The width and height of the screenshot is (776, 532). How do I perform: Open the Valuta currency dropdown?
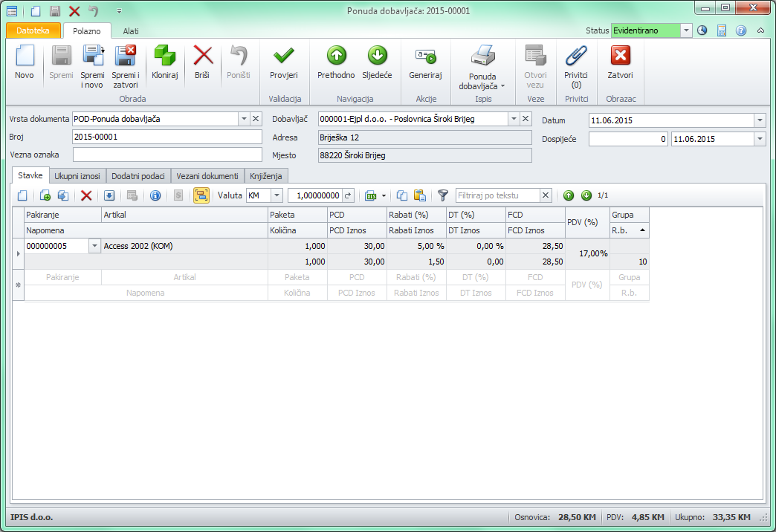(x=277, y=195)
